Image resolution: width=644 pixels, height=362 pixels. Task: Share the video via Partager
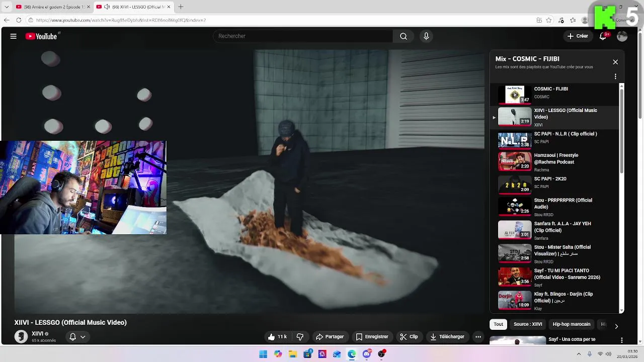tap(330, 337)
